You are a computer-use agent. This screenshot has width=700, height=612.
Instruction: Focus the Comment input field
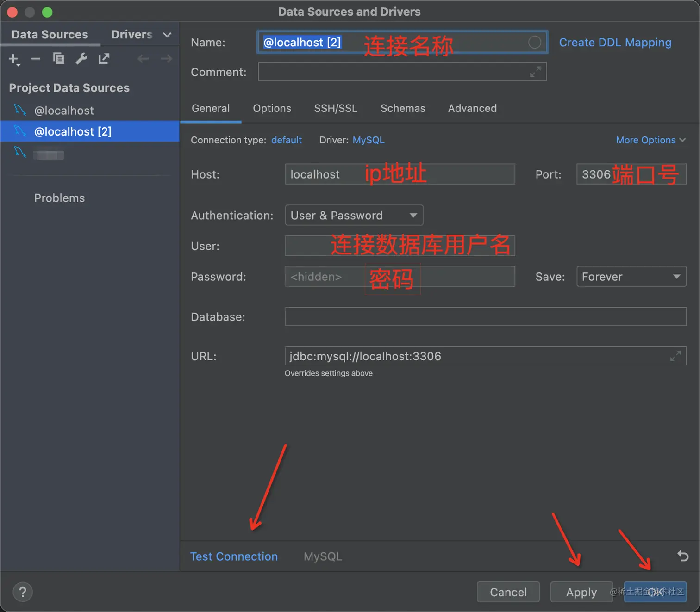(x=402, y=72)
